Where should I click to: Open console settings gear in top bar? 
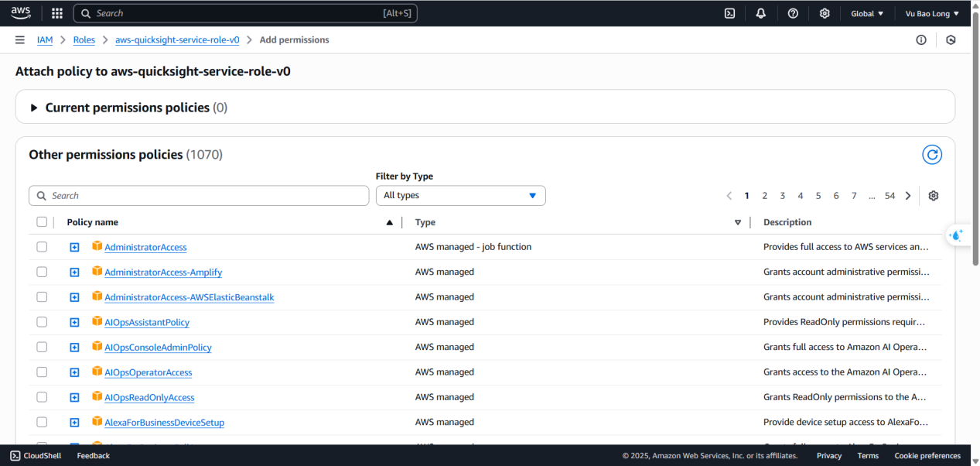pyautogui.click(x=825, y=13)
